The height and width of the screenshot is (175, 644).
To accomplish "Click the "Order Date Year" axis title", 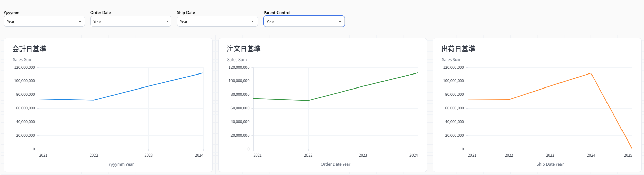I will [x=335, y=164].
